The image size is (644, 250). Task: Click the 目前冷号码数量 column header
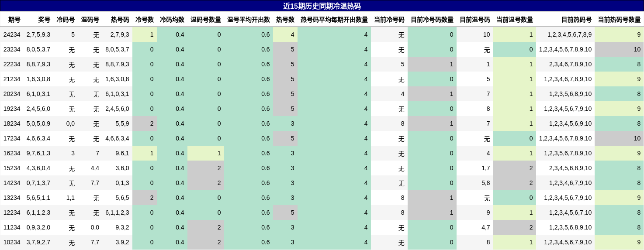(432, 20)
